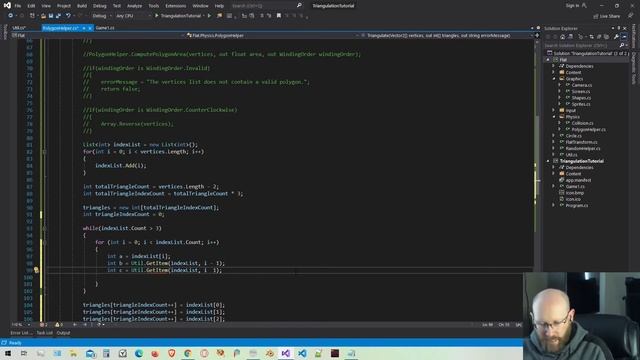Collapse the Graphics folder
The image size is (640, 360).
[x=554, y=79]
